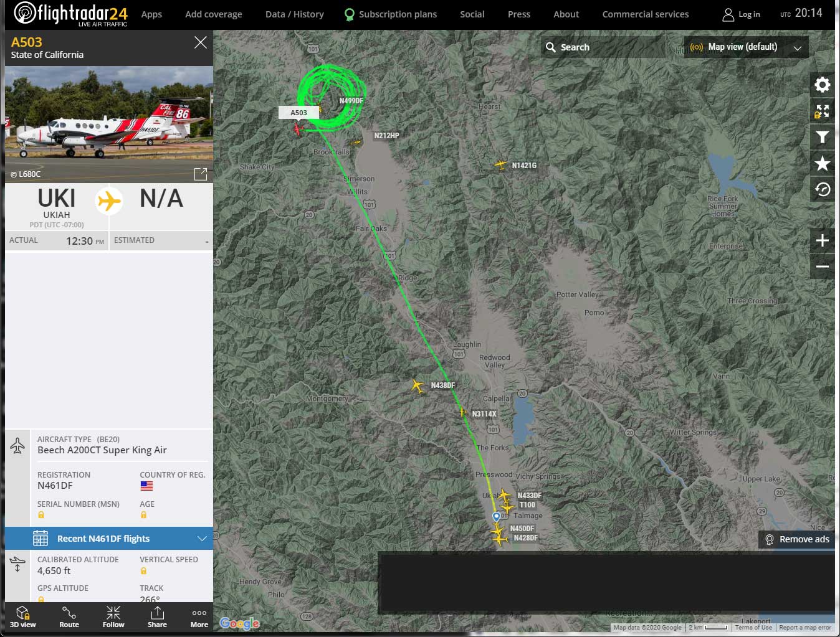Click the Remove ads button
This screenshot has width=840, height=637.
click(x=796, y=539)
